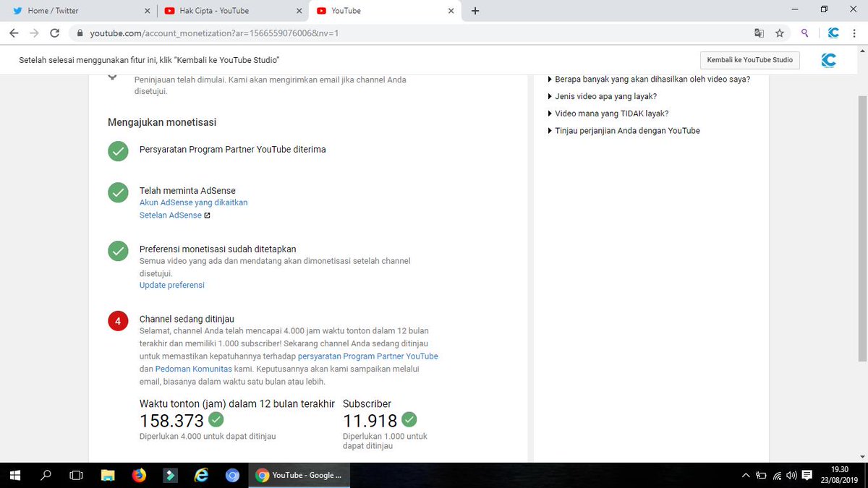Open the Chrome profile avatar in toolbar

click(x=833, y=33)
